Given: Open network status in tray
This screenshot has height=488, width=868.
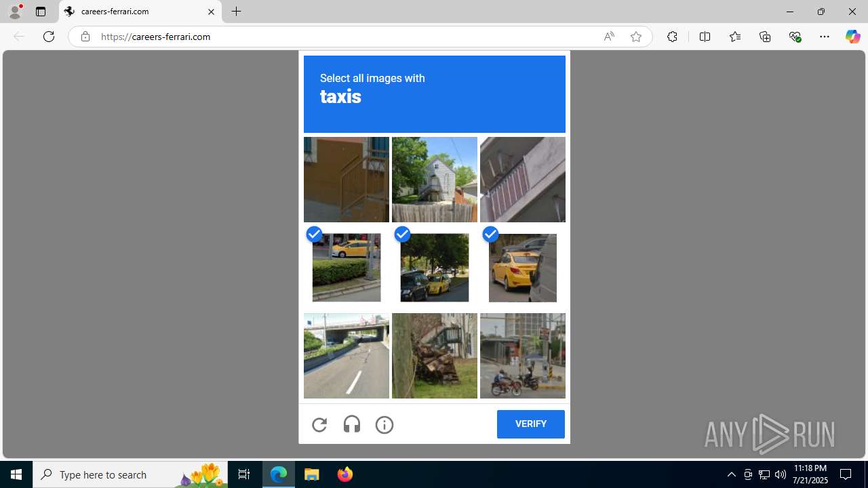Looking at the screenshot, I should point(764,474).
